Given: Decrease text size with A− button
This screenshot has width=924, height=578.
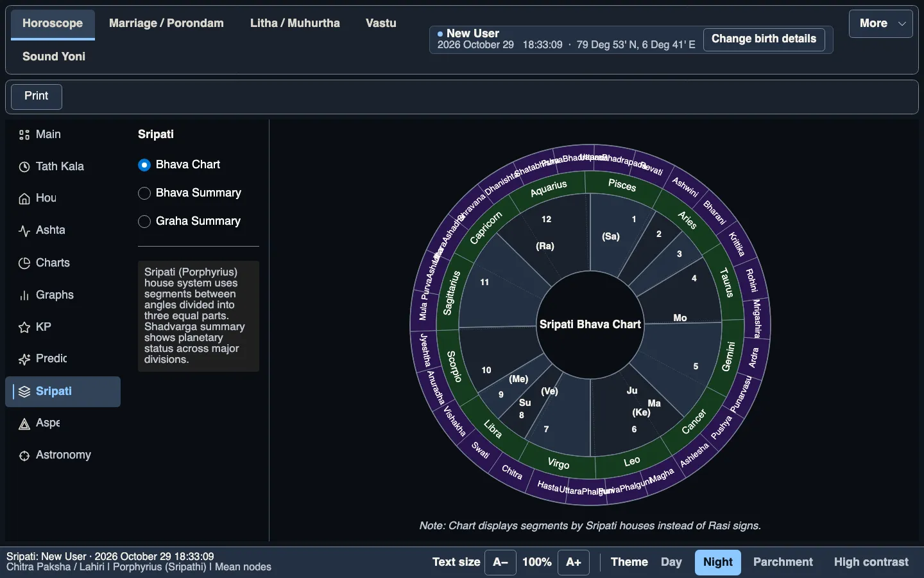Looking at the screenshot, I should click(501, 563).
